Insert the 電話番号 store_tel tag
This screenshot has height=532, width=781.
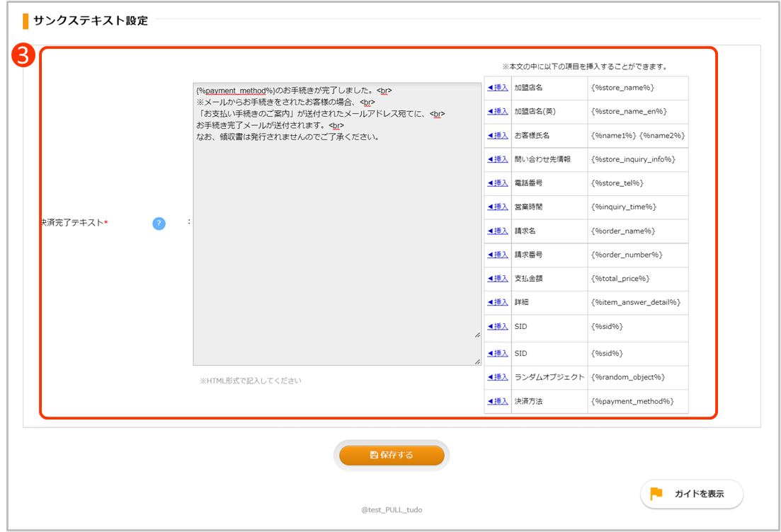tap(498, 183)
